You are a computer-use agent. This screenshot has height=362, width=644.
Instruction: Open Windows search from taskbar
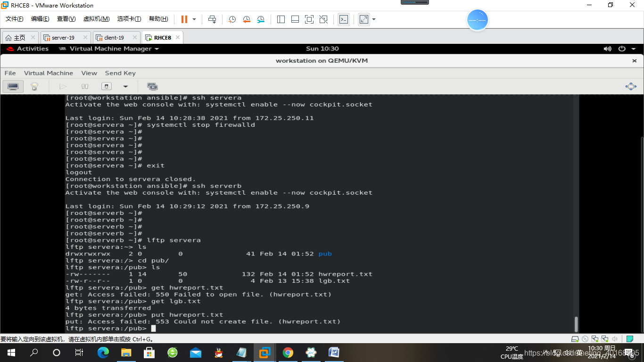point(34,353)
